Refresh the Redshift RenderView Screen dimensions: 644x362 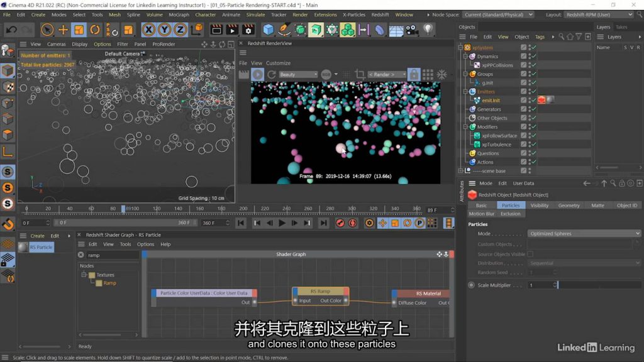click(x=272, y=74)
